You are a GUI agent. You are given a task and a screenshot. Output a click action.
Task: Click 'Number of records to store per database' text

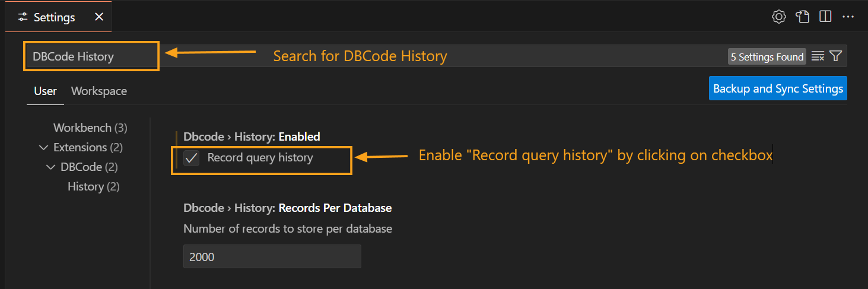tap(288, 228)
